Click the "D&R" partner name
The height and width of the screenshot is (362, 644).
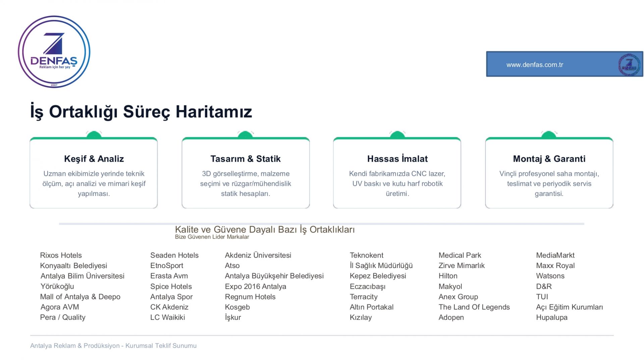coord(544,287)
